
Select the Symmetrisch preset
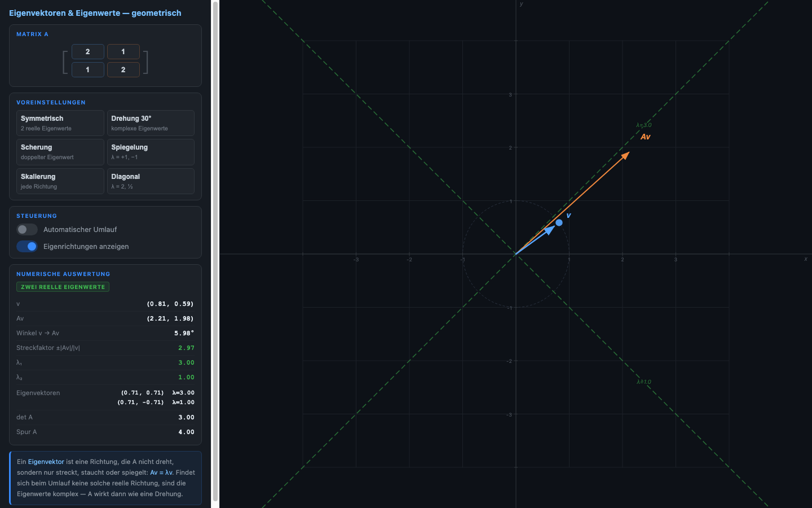[x=60, y=123]
